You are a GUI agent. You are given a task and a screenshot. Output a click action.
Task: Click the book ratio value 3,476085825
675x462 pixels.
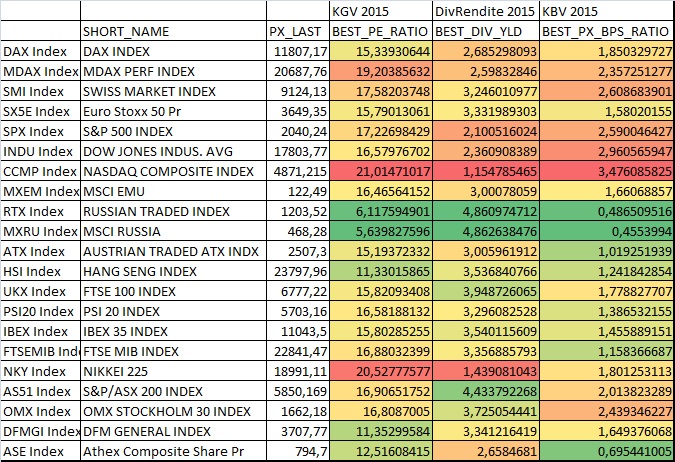[x=607, y=171]
